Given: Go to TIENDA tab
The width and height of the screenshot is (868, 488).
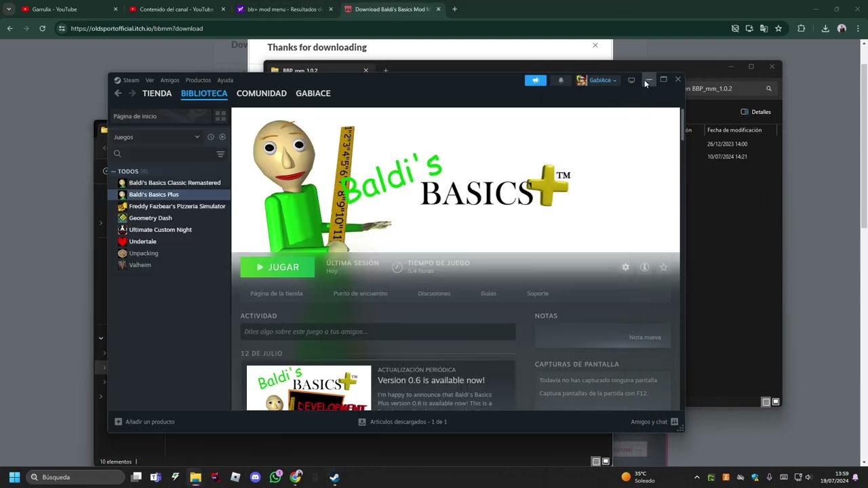Looking at the screenshot, I should (157, 94).
